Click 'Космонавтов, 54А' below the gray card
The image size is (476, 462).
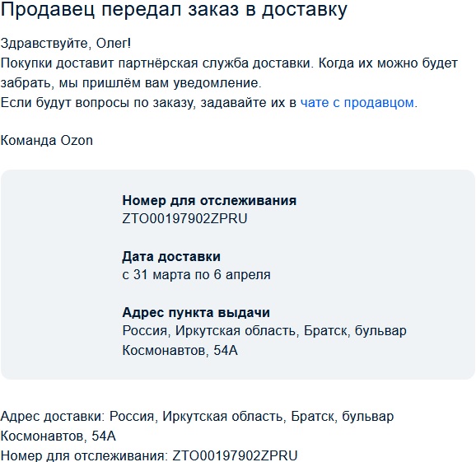pyautogui.click(x=58, y=436)
